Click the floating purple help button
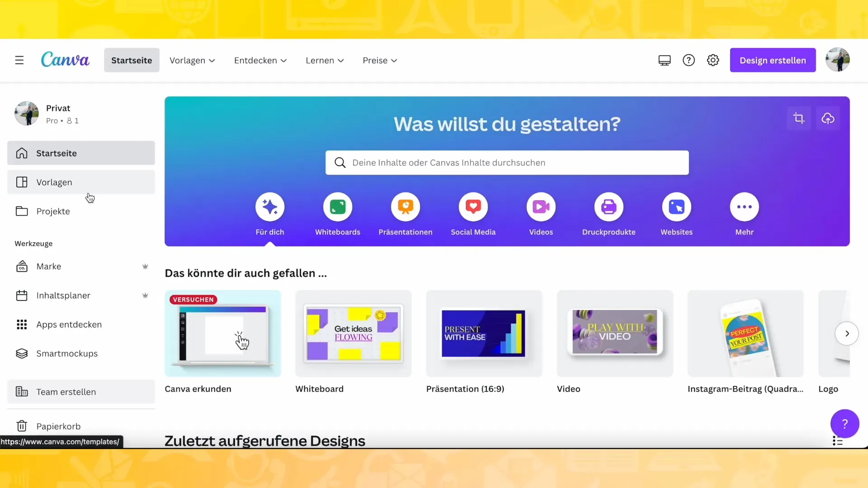Image resolution: width=868 pixels, height=488 pixels. [844, 424]
